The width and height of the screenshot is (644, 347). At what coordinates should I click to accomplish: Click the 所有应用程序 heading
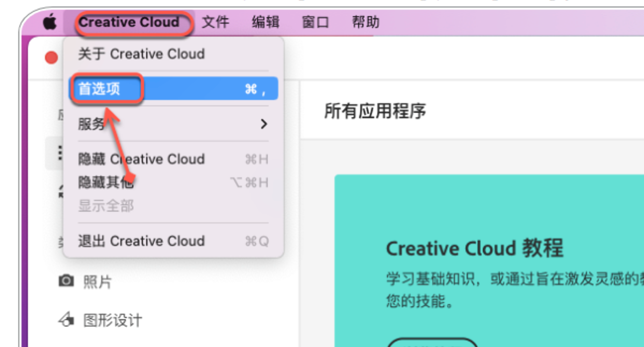[x=375, y=111]
